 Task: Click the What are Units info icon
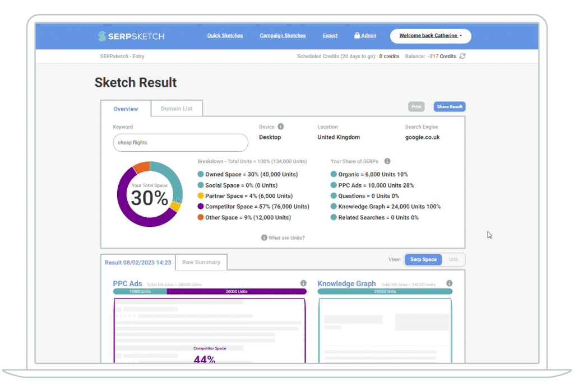pyautogui.click(x=264, y=237)
